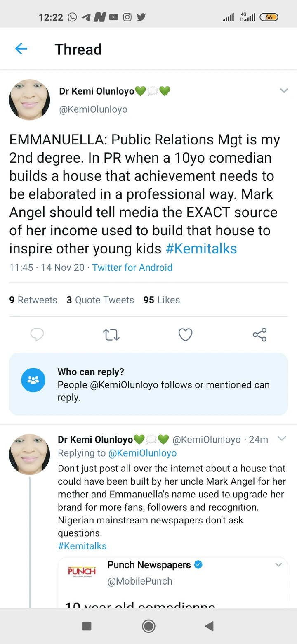297x644 pixels.
Task: Open the #Kemitalks hashtag in main tweet
Action: [201, 249]
